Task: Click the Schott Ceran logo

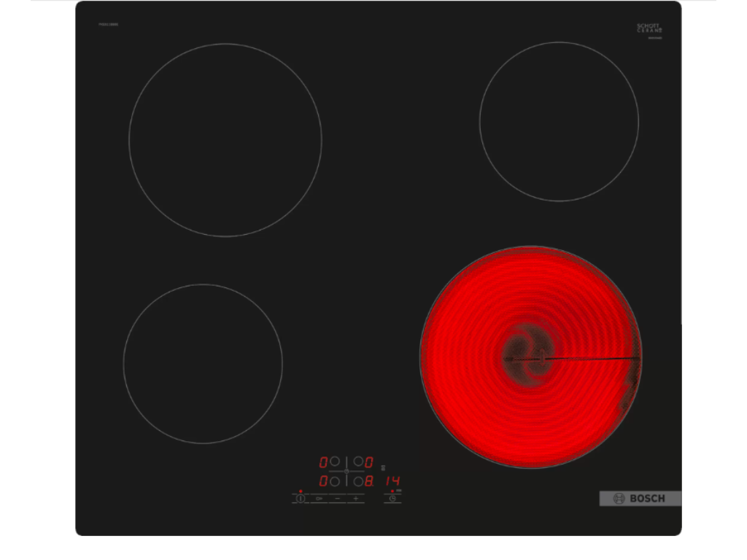Action: point(649,28)
